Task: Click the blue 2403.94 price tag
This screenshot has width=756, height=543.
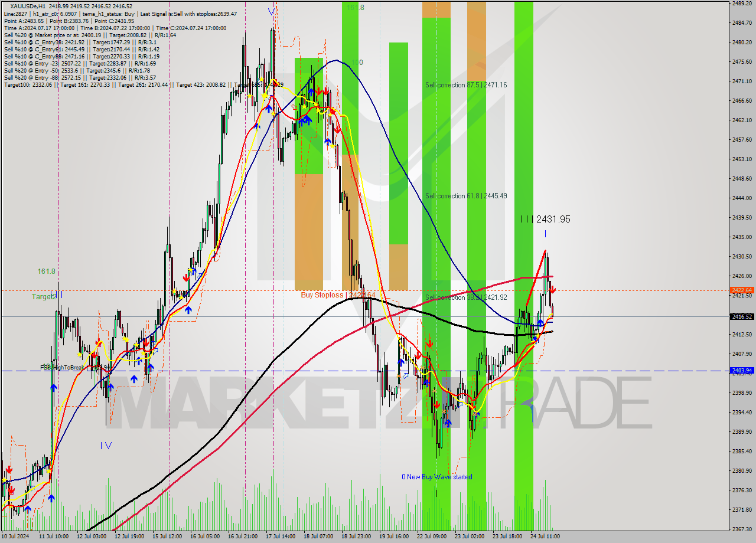Action: tap(742, 371)
